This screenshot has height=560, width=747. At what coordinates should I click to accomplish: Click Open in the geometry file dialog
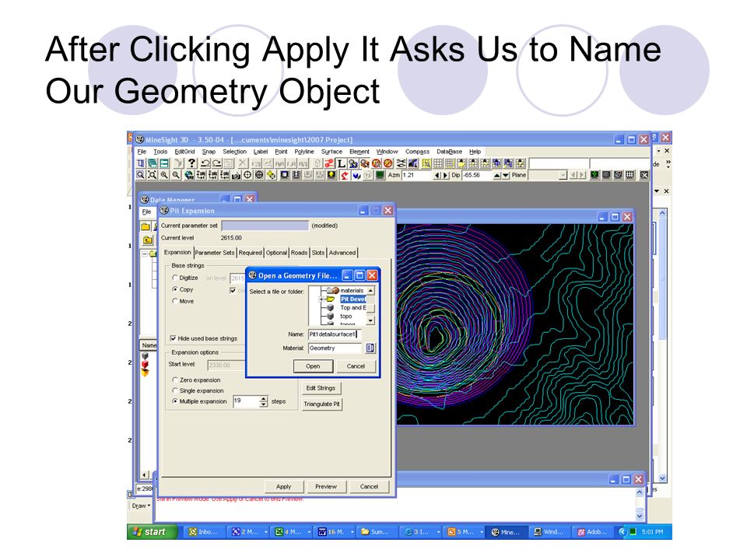tap(313, 366)
